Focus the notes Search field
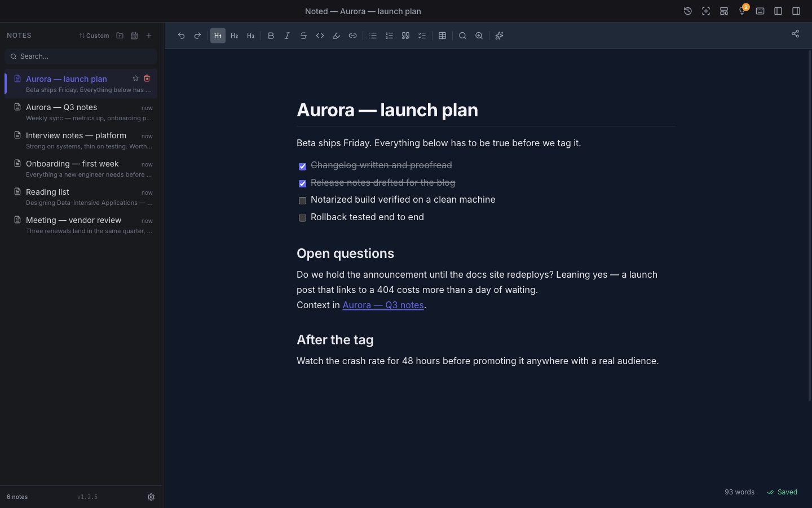 81,56
